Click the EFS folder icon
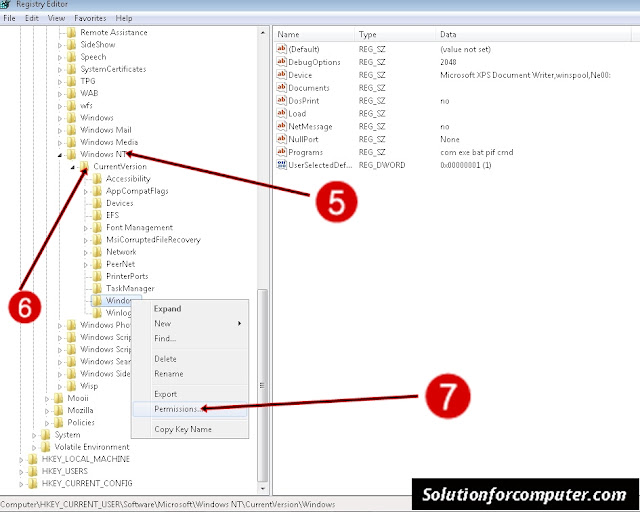The width and height of the screenshot is (640, 512). (x=97, y=215)
